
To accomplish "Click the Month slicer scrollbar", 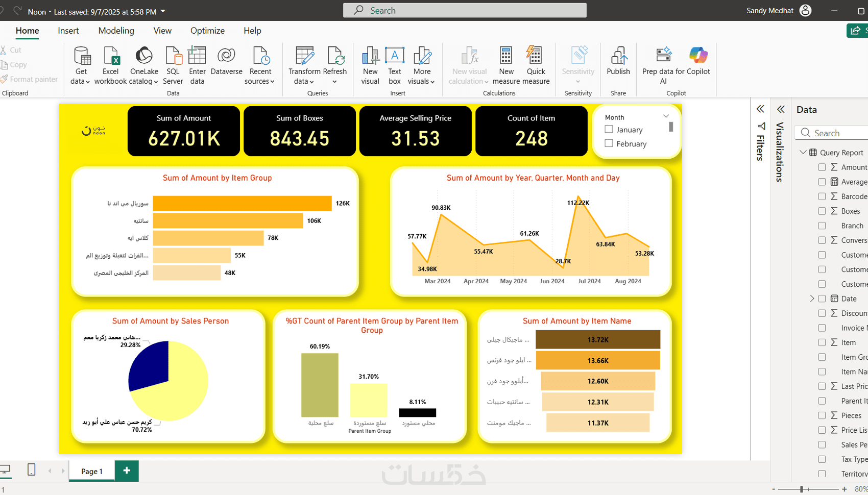I will [671, 127].
